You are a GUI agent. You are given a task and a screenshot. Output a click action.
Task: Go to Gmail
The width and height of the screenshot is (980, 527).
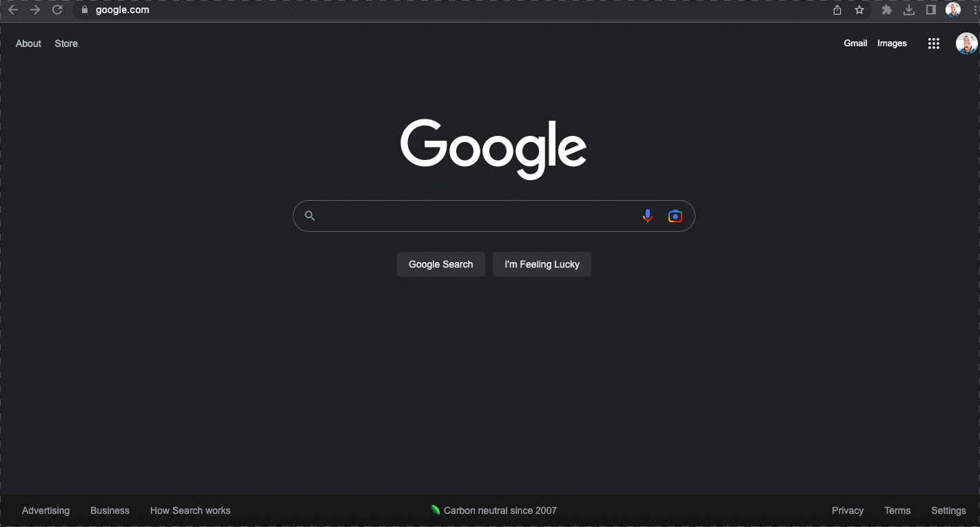click(x=855, y=43)
